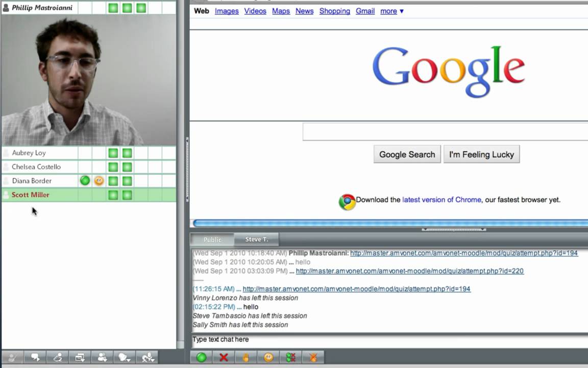Viewport: 588px width, 368px height.
Task: Toggle first green permission square for Aubrey Loy
Action: point(113,153)
